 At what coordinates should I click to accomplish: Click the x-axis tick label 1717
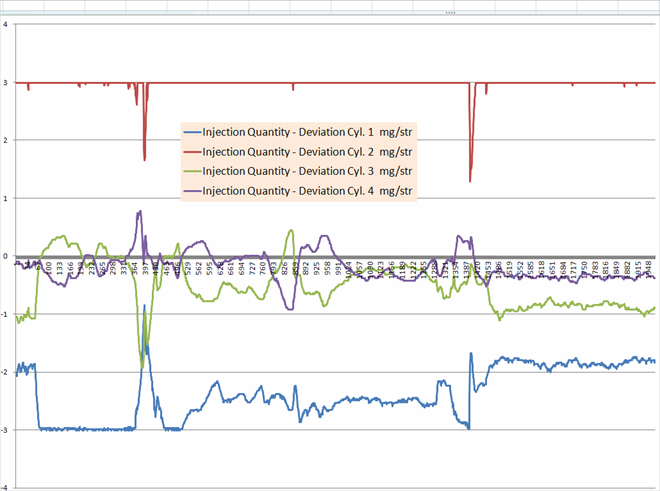tap(573, 268)
